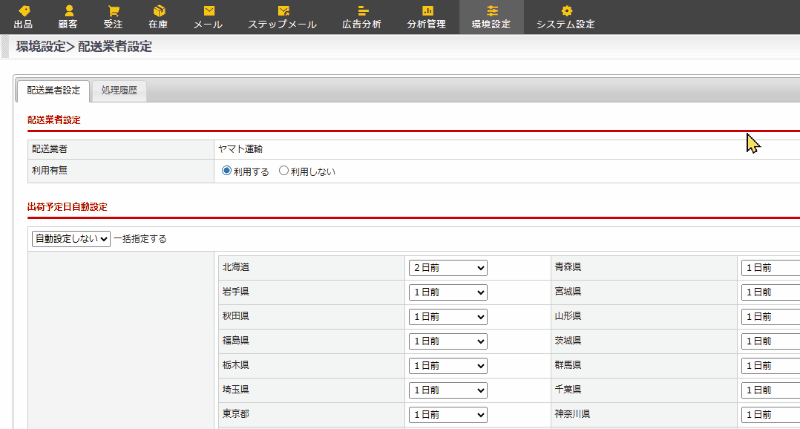The image size is (800, 429).
Task: Open the 千葉県 days dropdown
Action: [770, 390]
